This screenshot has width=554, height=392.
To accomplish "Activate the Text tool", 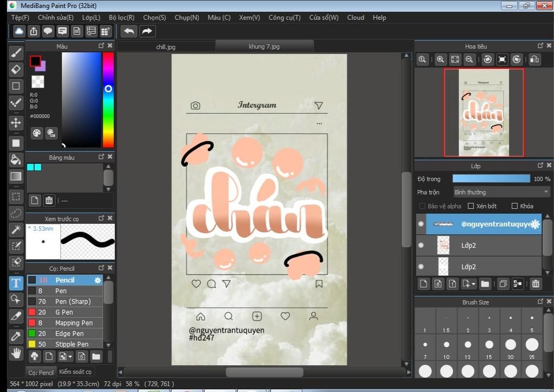I will (16, 283).
